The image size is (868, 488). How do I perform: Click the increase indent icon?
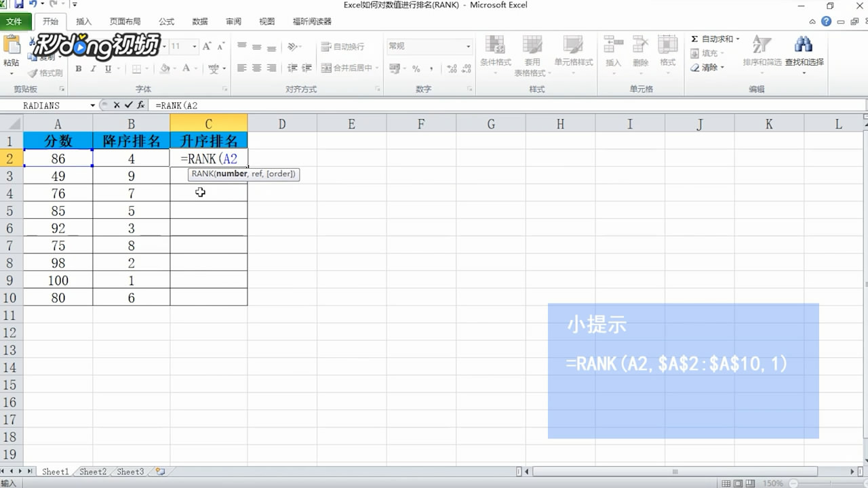click(x=307, y=68)
